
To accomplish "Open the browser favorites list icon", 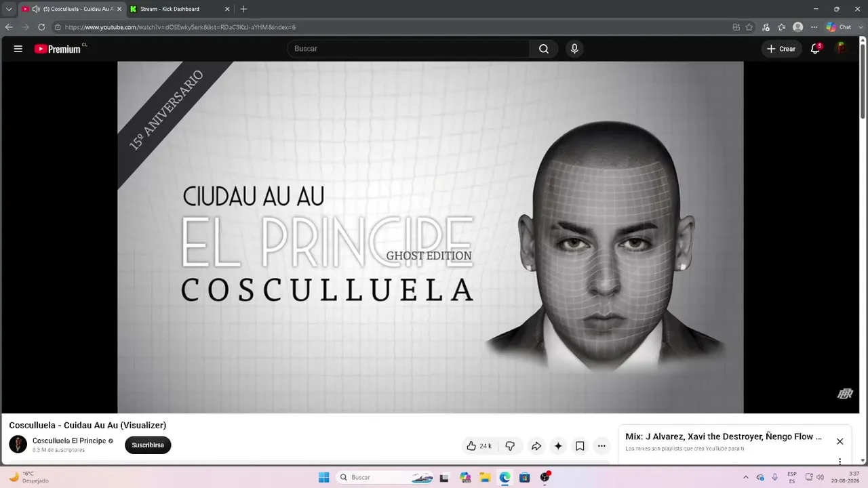I will tap(782, 27).
